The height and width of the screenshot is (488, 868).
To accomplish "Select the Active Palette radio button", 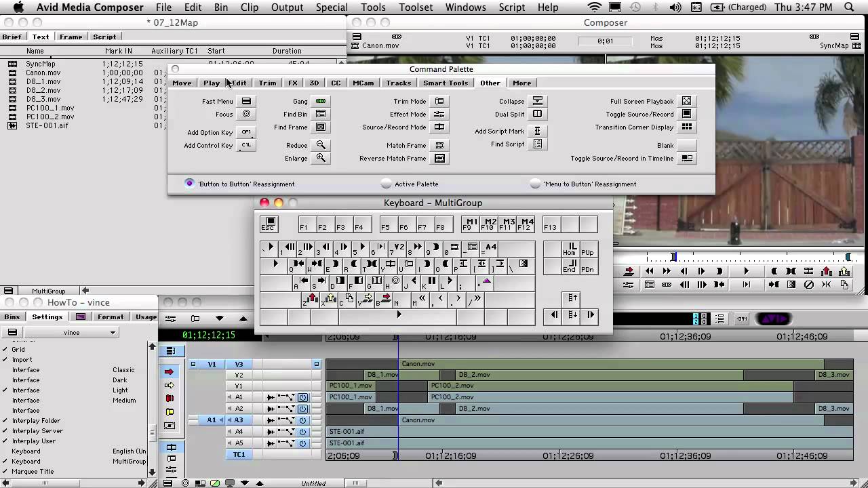I will (x=386, y=184).
